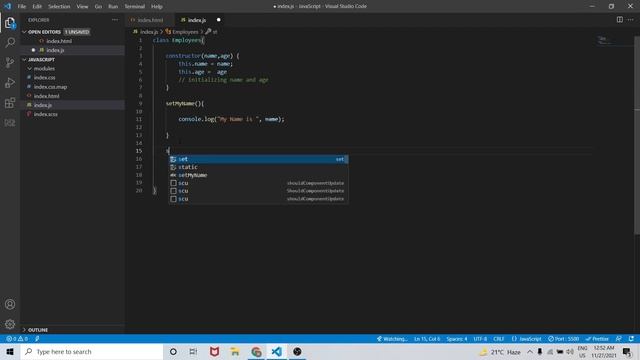The height and width of the screenshot is (360, 640).
Task: Click the Employees breadcrumb segment
Action: point(182,32)
